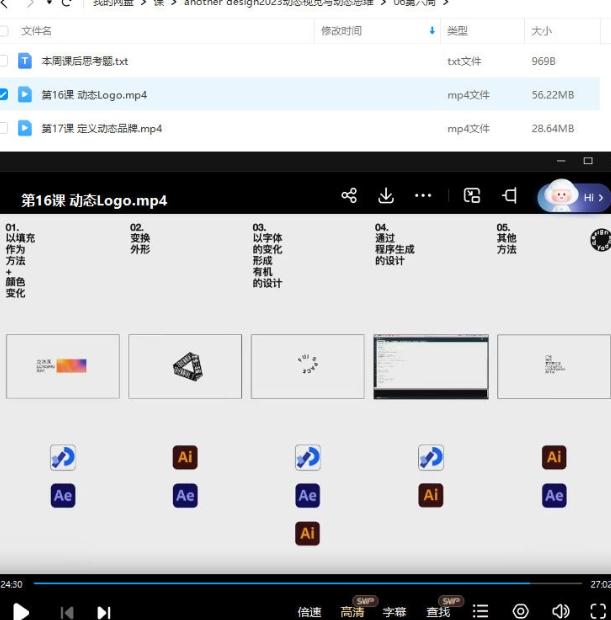Open the playlist icon in player controls
Image resolution: width=611 pixels, height=620 pixels.
(481, 611)
